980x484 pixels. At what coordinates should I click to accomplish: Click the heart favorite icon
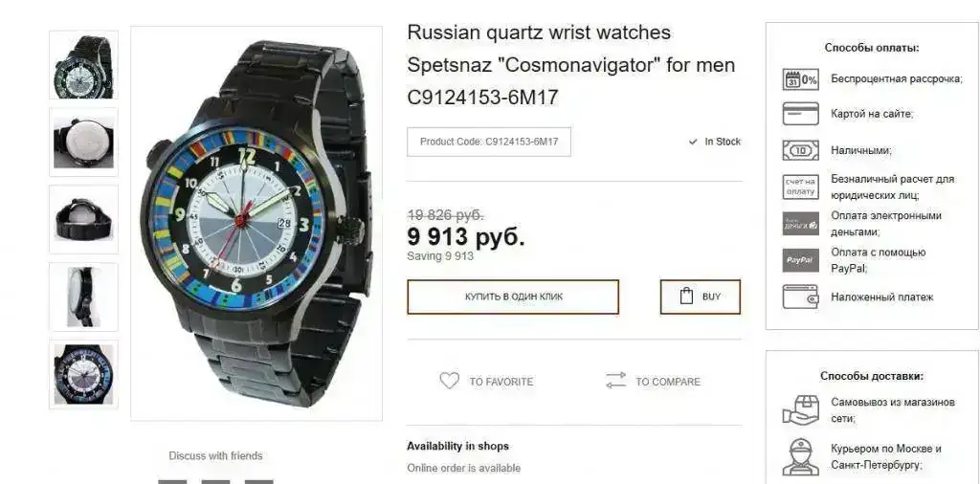[449, 381]
